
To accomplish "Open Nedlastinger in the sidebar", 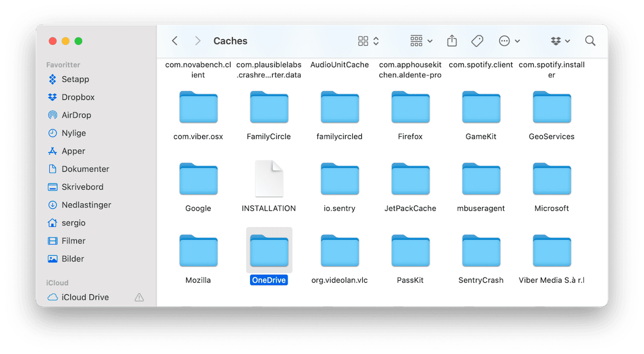I will click(80, 205).
